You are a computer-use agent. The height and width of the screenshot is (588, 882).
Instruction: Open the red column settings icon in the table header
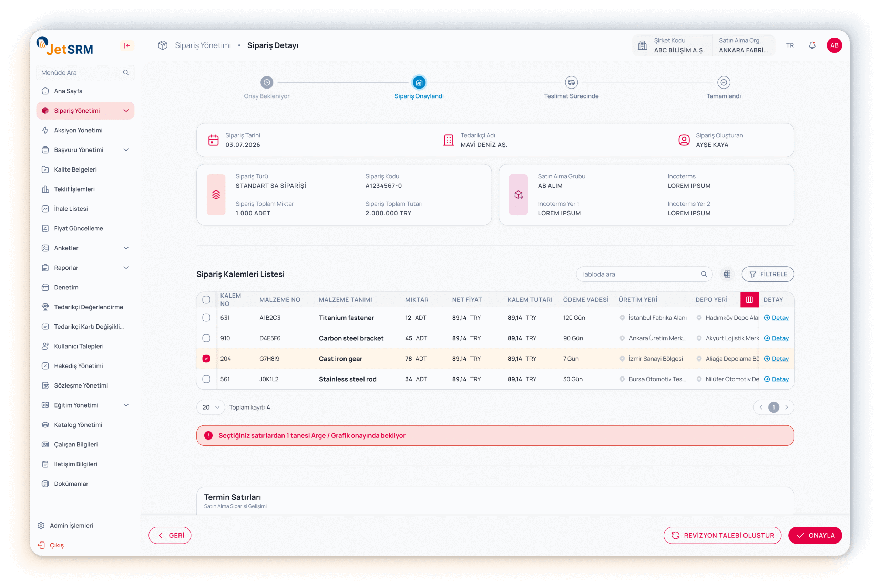(749, 300)
